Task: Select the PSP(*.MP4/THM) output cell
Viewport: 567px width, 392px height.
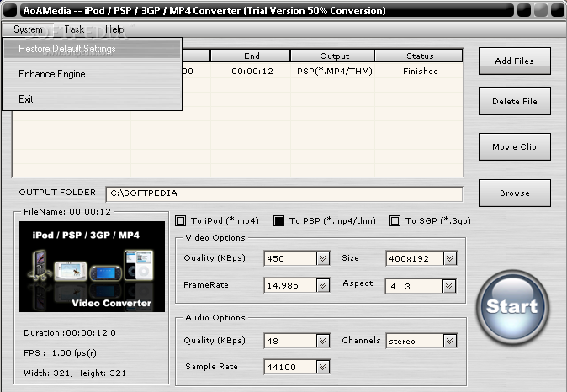Action: click(x=335, y=72)
